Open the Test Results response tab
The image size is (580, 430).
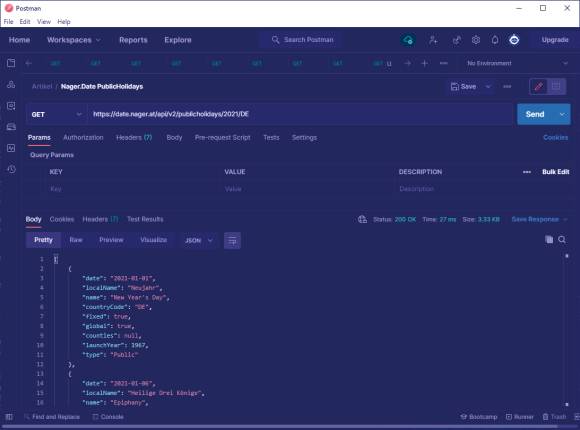[x=145, y=219]
